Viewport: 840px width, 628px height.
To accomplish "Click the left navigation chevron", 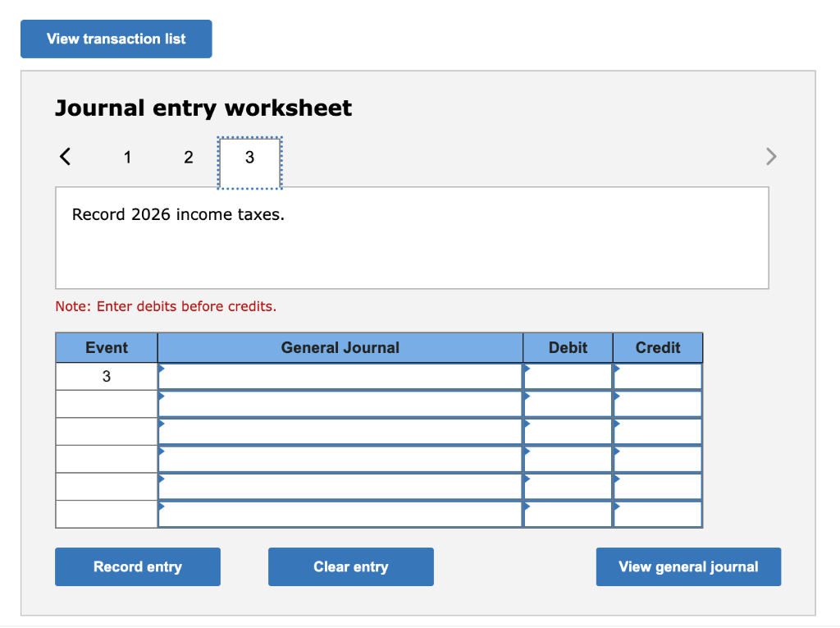I will point(65,156).
